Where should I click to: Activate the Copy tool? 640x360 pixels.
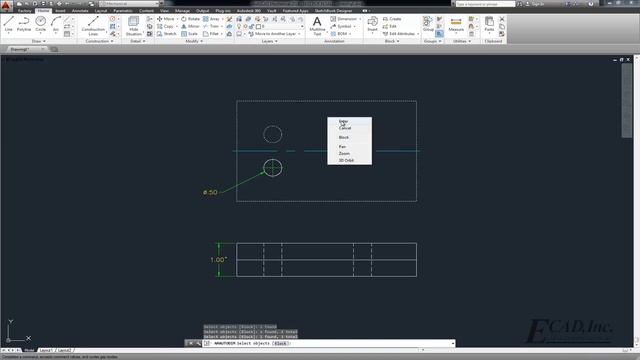pyautogui.click(x=165, y=26)
